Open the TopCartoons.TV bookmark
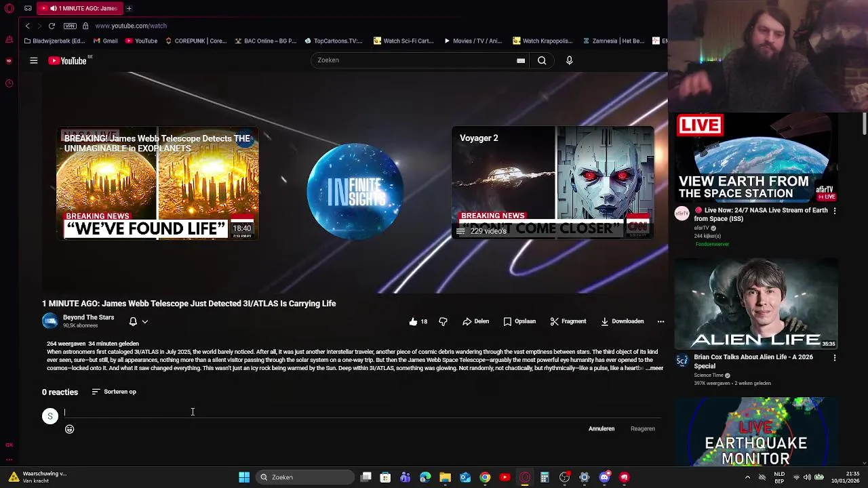Image resolution: width=868 pixels, height=488 pixels. coord(334,41)
